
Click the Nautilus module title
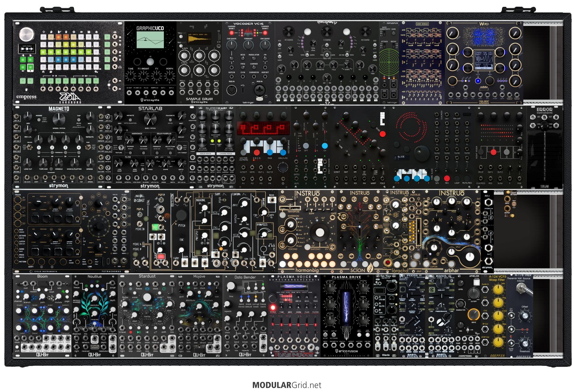tap(95, 276)
